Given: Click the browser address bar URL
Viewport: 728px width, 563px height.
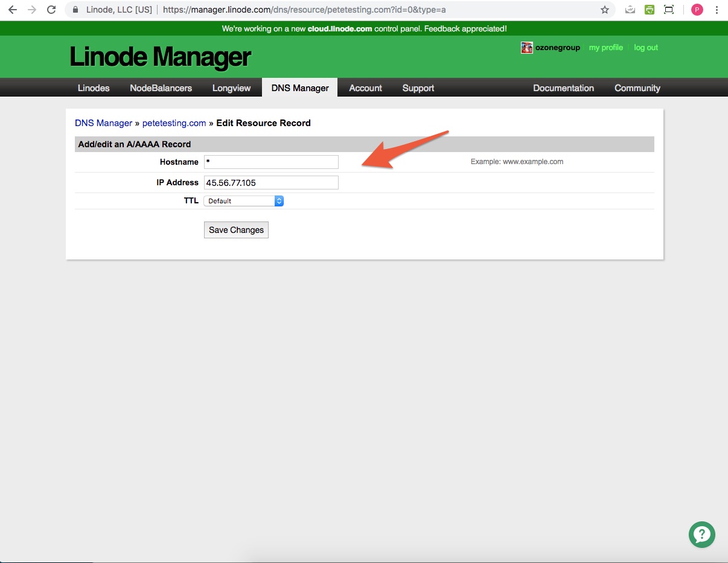Looking at the screenshot, I should [x=304, y=10].
